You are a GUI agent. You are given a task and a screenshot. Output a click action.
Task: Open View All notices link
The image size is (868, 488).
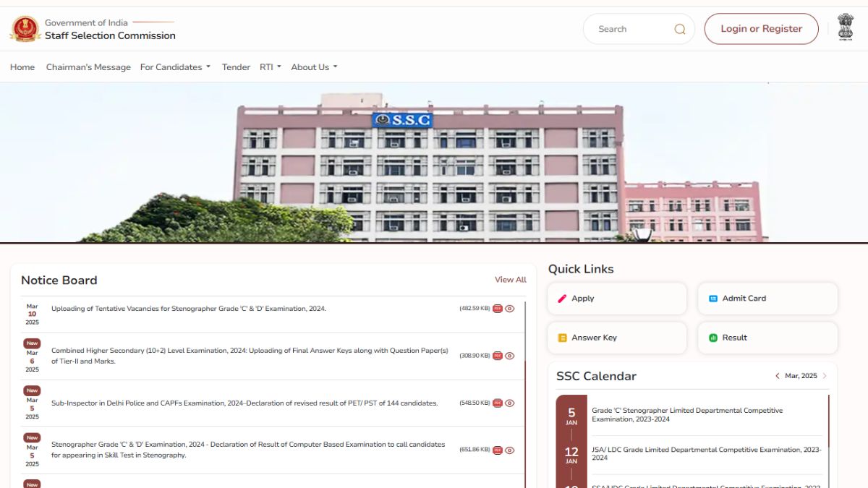pos(510,279)
